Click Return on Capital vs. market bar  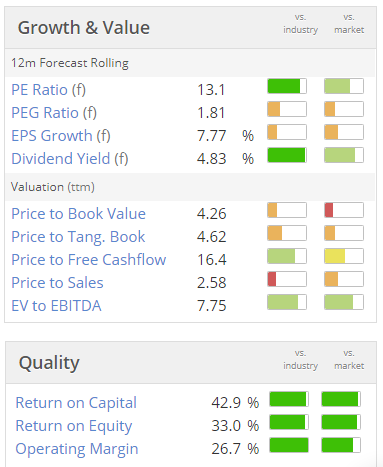click(341, 399)
